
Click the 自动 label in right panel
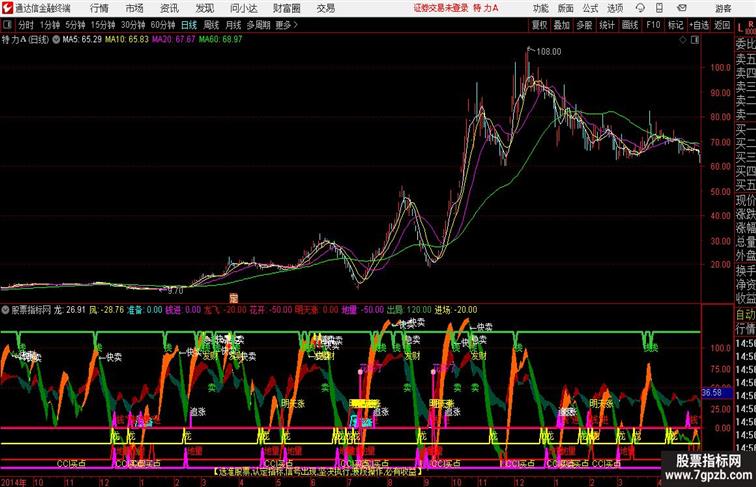745,315
